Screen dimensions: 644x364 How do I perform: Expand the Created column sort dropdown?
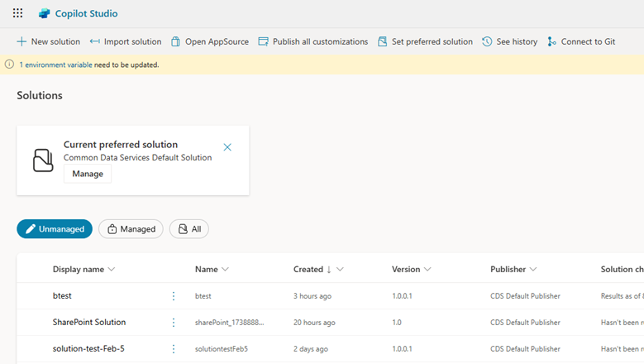pyautogui.click(x=340, y=270)
